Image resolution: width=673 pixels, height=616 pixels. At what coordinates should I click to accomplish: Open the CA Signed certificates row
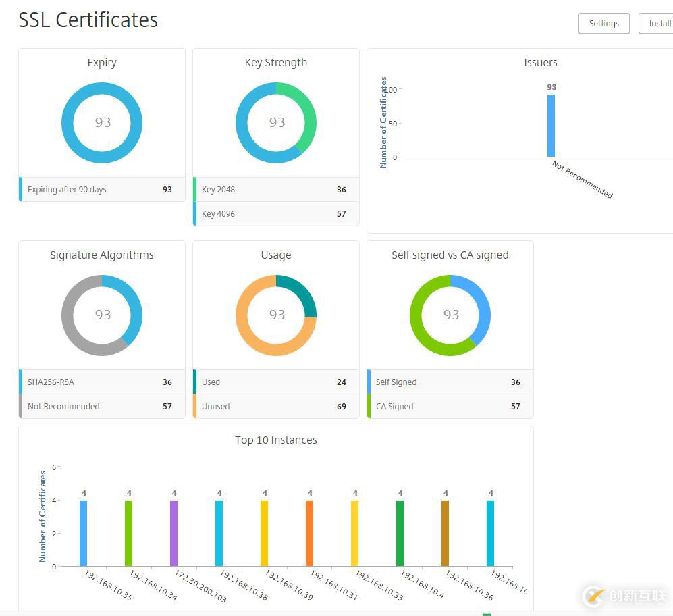pos(450,407)
